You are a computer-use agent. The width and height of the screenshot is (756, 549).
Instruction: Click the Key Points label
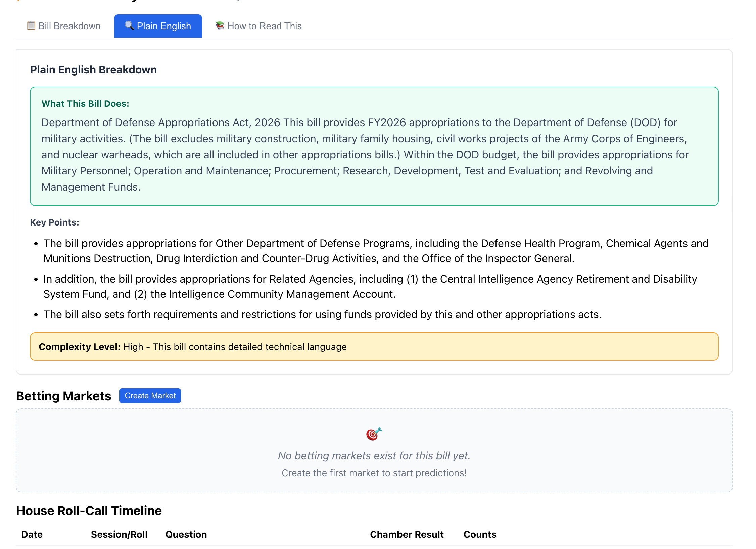54,222
